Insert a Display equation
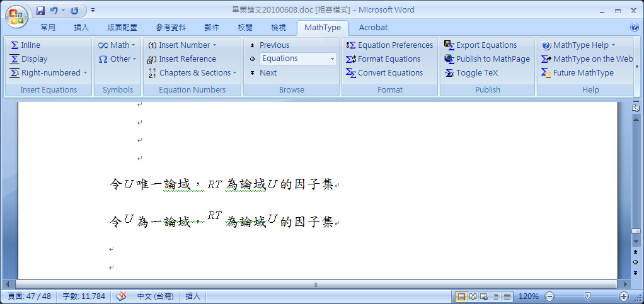Screen dimensions: 644x304 click(x=28, y=59)
